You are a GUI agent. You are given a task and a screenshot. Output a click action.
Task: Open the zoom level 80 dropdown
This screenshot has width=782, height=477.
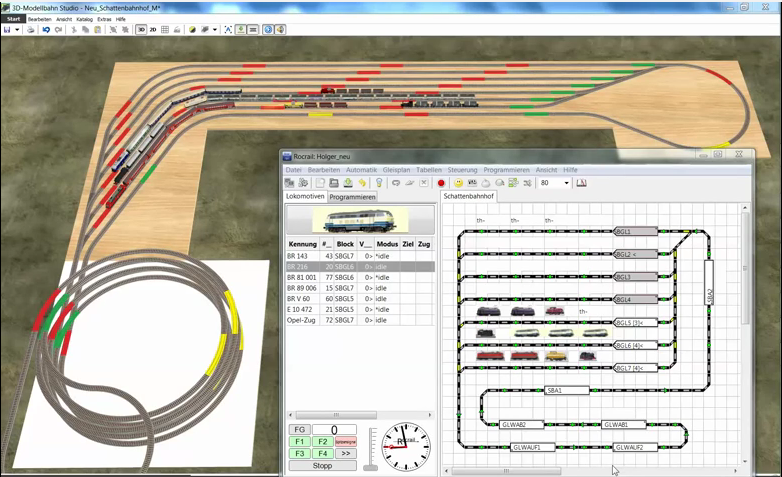[566, 183]
